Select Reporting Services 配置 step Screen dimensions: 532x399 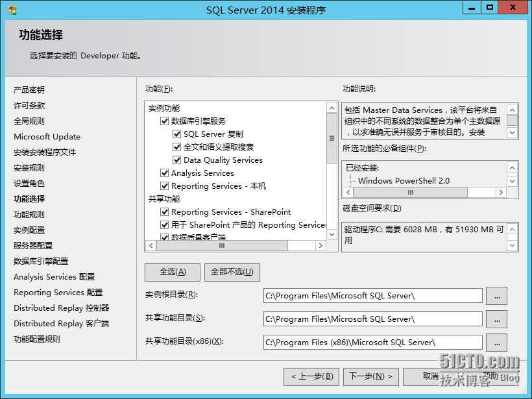58,293
